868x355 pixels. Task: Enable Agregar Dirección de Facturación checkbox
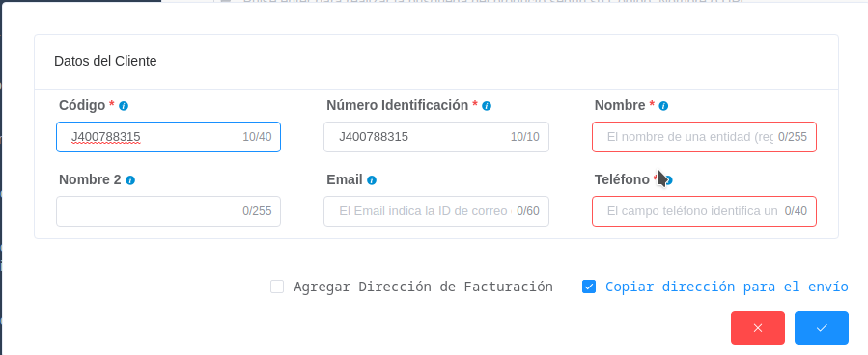pos(277,287)
